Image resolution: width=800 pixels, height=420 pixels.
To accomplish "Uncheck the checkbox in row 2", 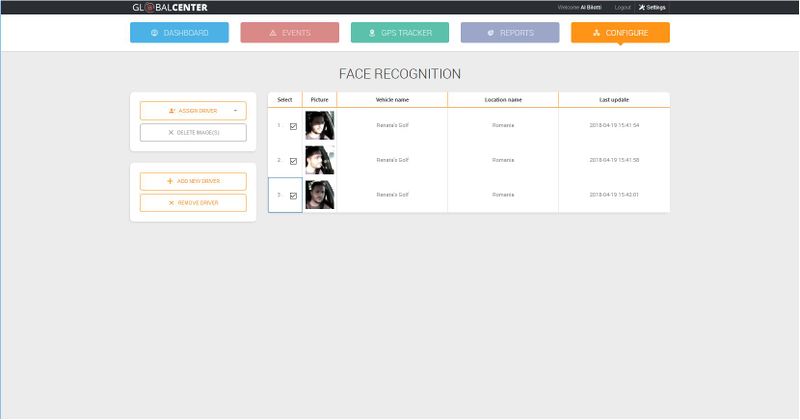I will [x=293, y=161].
